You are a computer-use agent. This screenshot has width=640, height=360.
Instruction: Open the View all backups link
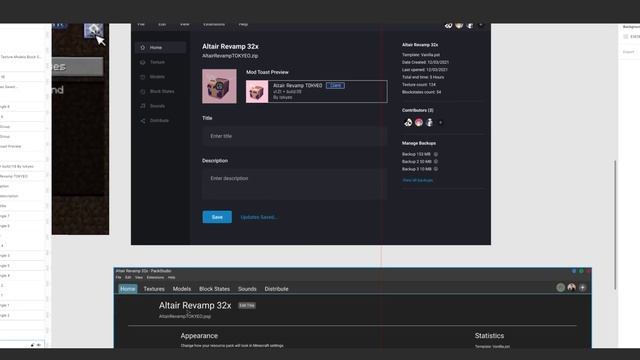pyautogui.click(x=418, y=180)
